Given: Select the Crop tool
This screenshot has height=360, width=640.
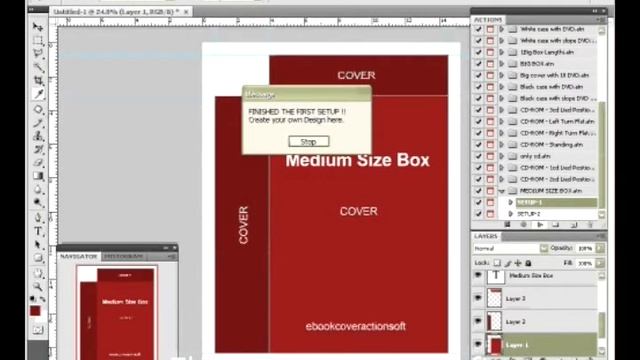Looking at the screenshot, I should (x=38, y=80).
